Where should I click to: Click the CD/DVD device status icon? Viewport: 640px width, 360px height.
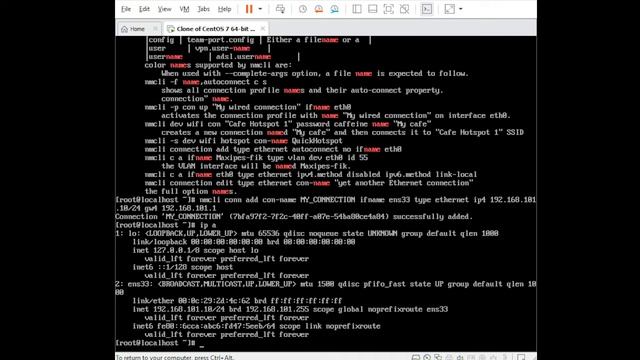click(427, 357)
